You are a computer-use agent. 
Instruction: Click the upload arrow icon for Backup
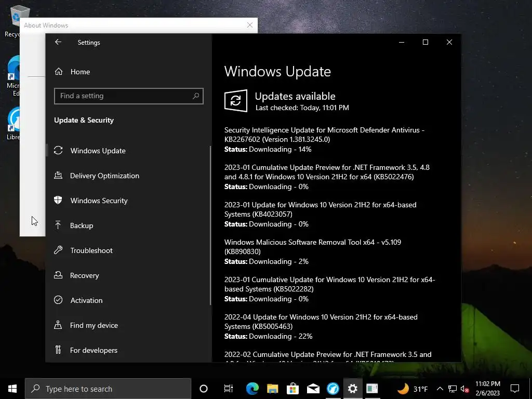58,225
